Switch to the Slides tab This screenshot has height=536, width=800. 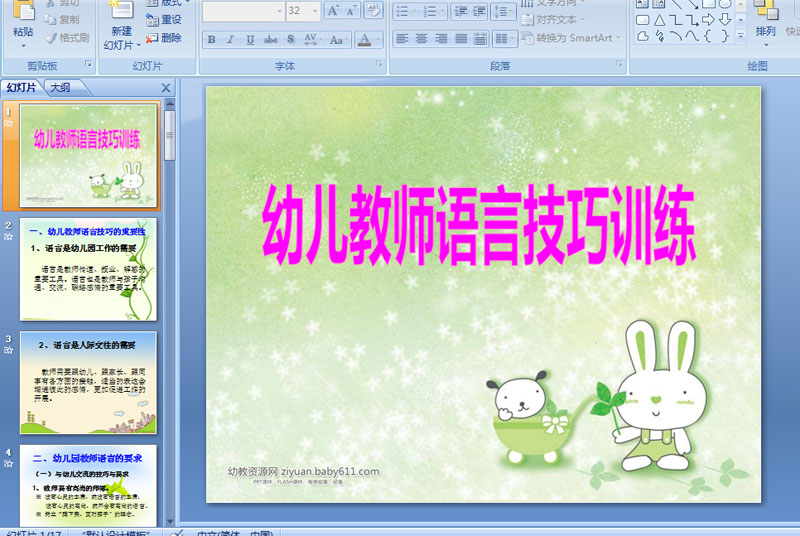[21, 88]
